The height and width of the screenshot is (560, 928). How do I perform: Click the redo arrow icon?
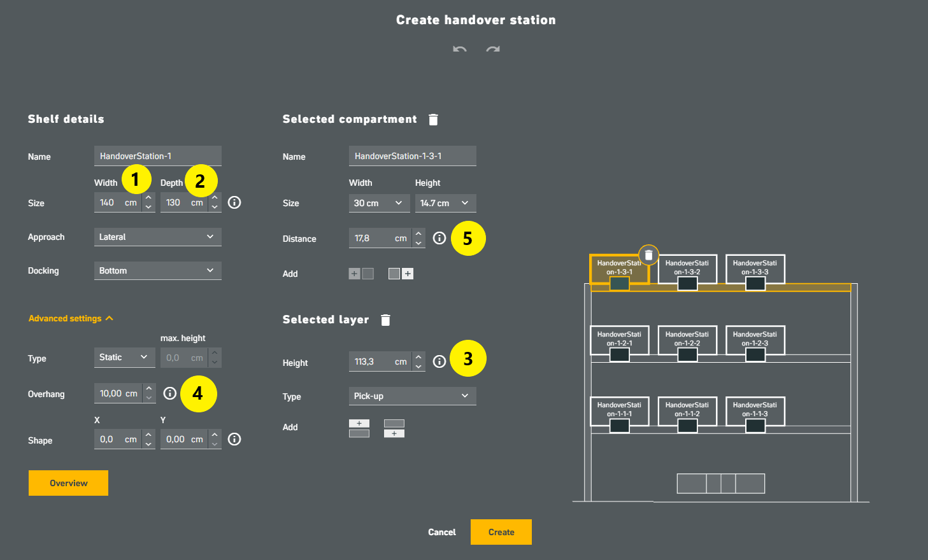point(492,49)
